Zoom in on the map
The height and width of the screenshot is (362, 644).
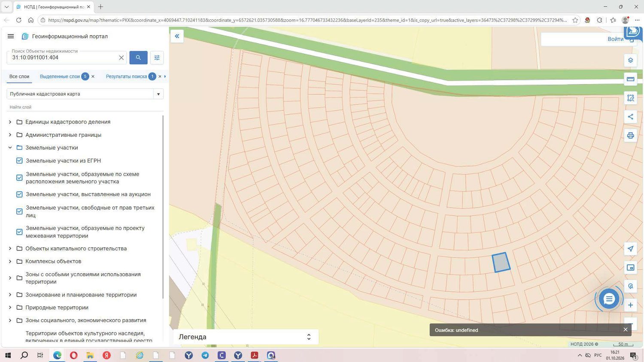pyautogui.click(x=630, y=305)
